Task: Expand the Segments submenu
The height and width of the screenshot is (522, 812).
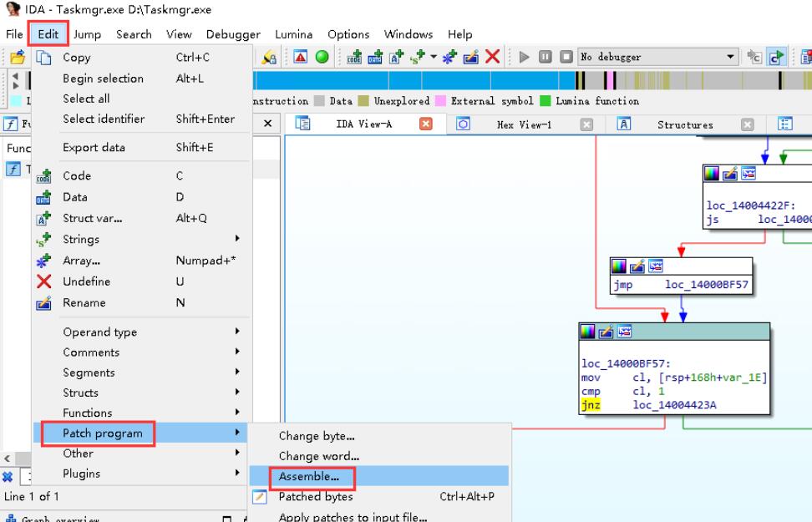Action: coord(237,372)
